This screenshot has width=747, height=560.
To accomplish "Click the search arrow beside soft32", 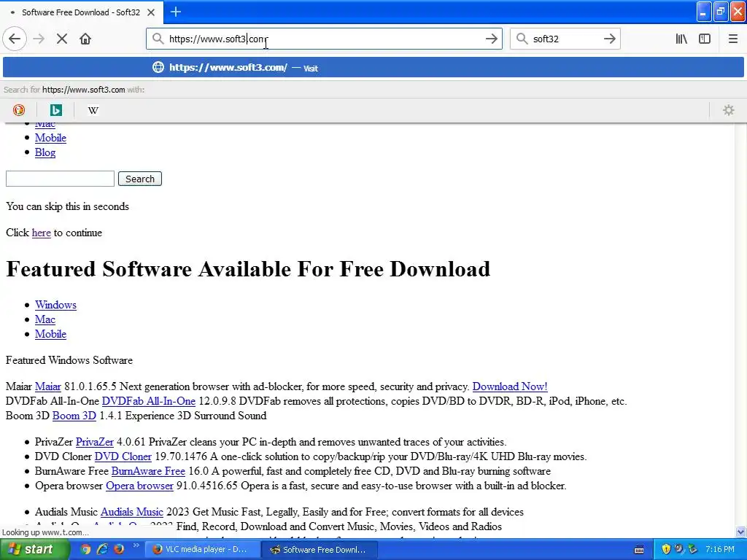I will click(609, 39).
